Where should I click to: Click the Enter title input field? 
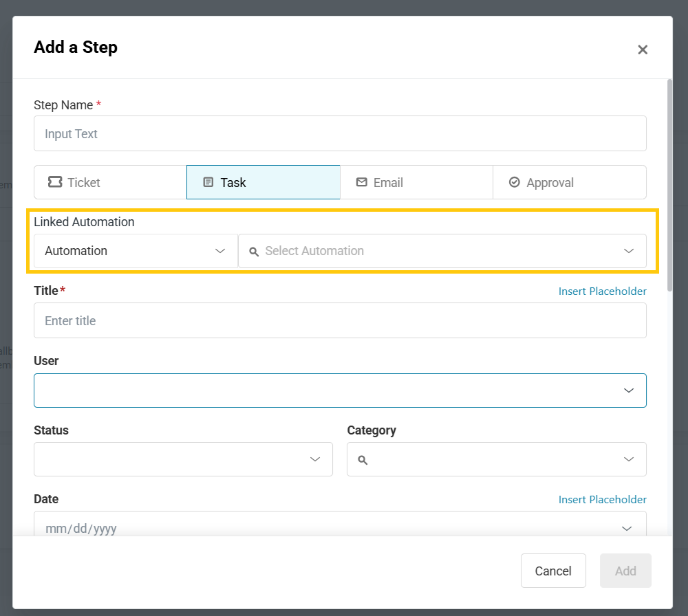[340, 320]
